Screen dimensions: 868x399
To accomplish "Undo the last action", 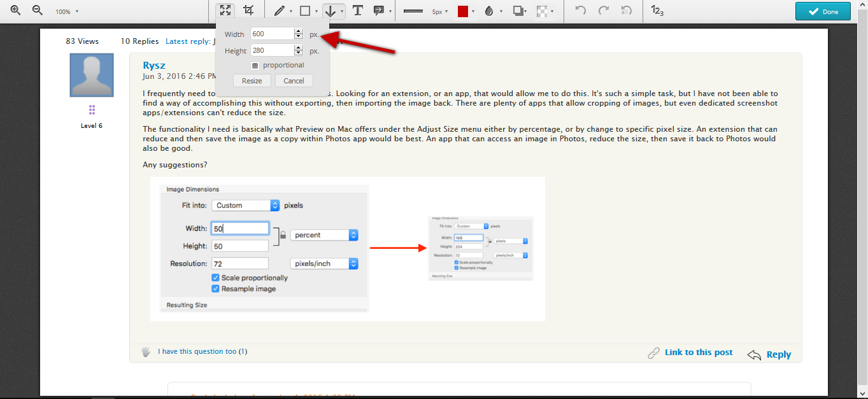I will coord(580,11).
